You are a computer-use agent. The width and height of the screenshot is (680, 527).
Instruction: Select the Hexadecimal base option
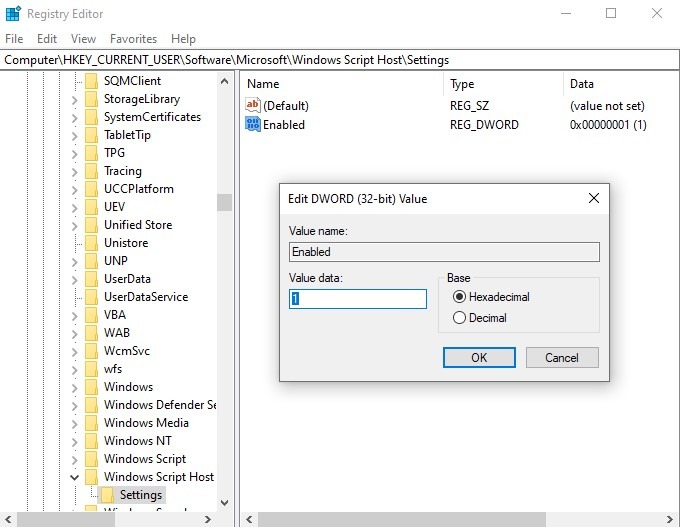[x=491, y=297]
